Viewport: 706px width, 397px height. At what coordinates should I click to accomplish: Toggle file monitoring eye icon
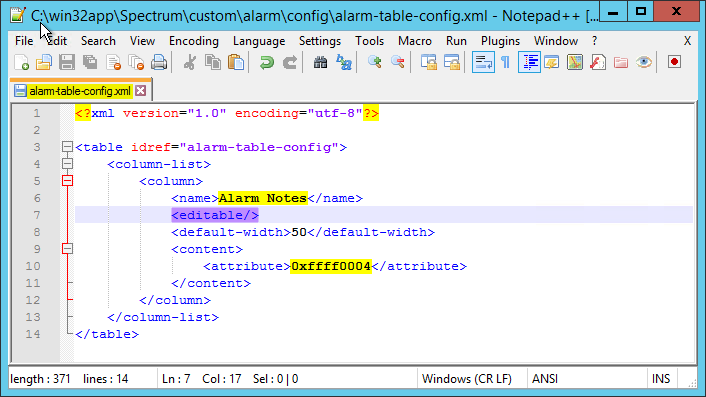[x=644, y=62]
